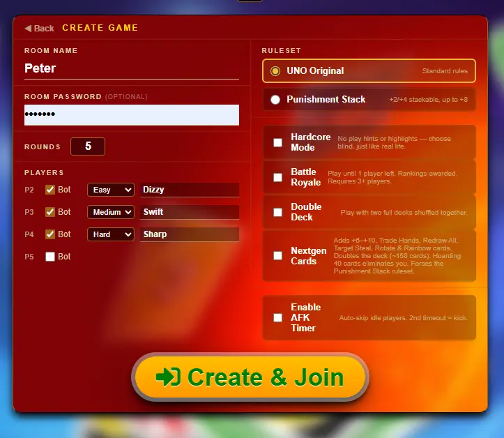This screenshot has height=438, width=504.
Task: Select the UNO Original ruleset radio
Action: tap(275, 70)
